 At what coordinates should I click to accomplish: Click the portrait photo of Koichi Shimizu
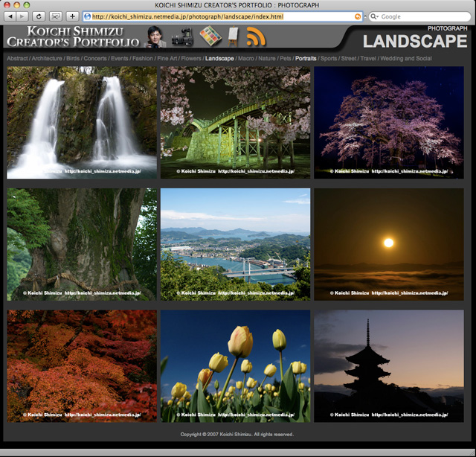(x=155, y=36)
